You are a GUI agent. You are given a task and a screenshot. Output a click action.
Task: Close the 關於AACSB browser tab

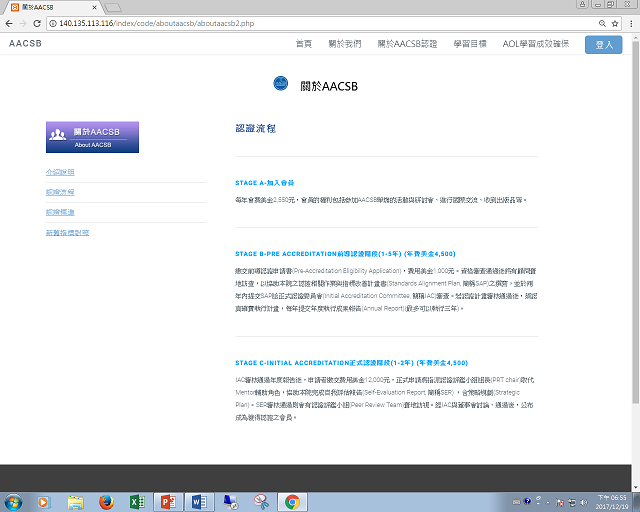(94, 7)
